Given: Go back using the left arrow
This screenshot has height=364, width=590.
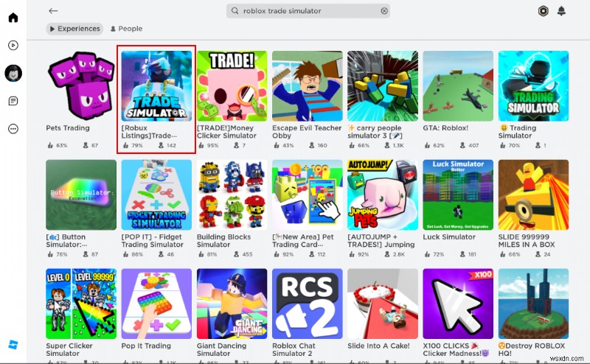Looking at the screenshot, I should point(53,11).
